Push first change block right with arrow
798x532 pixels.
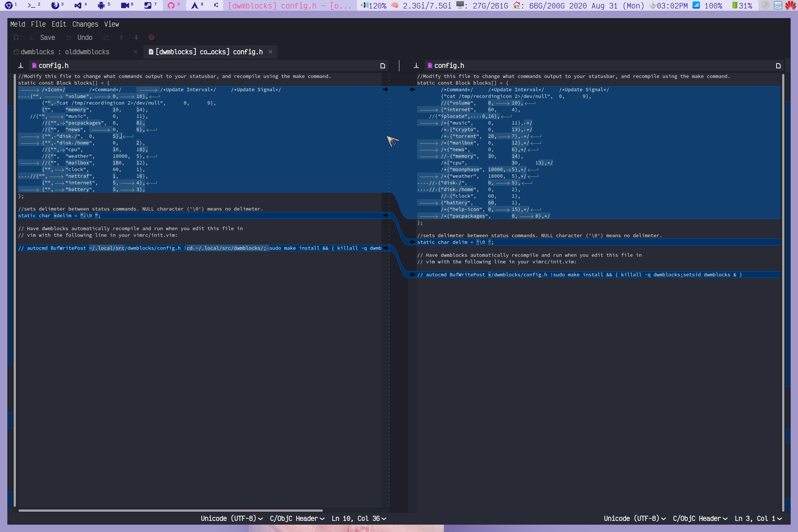tap(385, 89)
